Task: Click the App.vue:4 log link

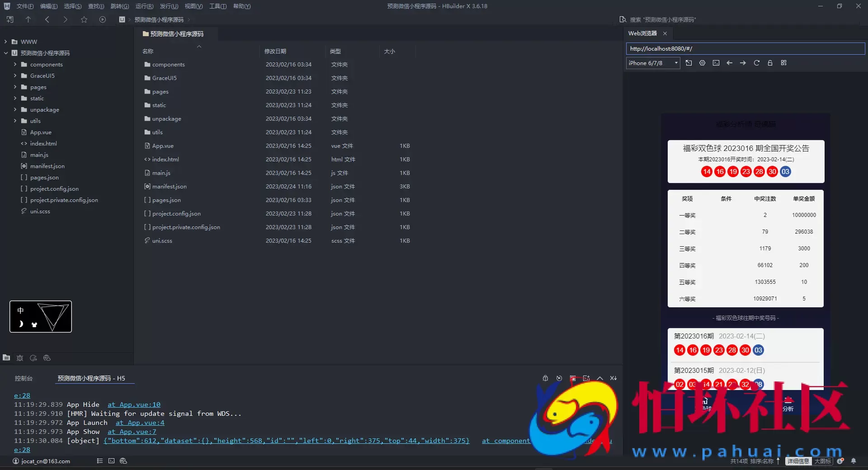Action: tap(140, 423)
